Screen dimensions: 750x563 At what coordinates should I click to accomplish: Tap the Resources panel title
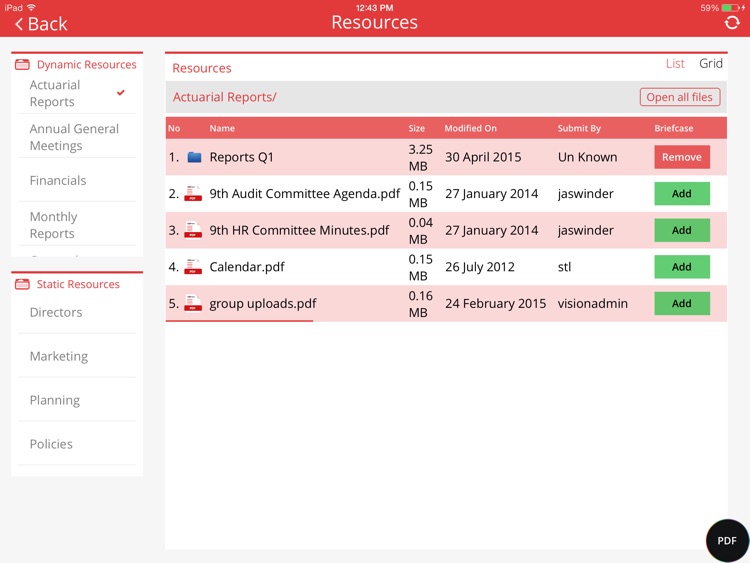point(202,68)
